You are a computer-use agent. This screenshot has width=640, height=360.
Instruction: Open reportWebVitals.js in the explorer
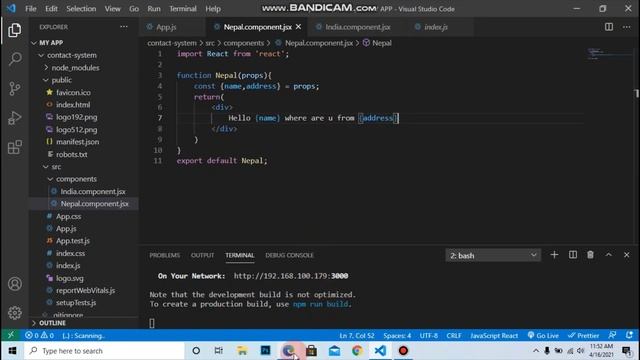click(x=84, y=290)
